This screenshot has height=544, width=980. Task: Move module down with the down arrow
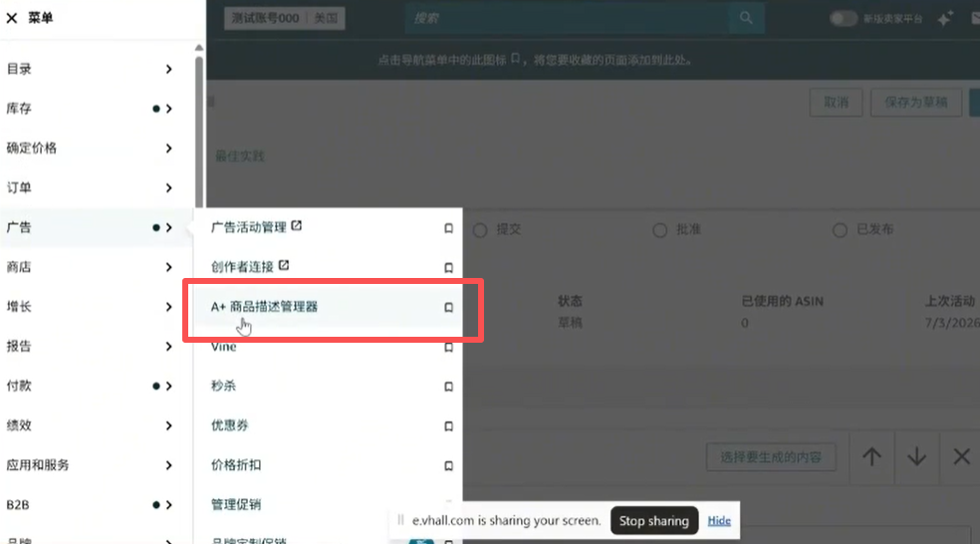(917, 456)
